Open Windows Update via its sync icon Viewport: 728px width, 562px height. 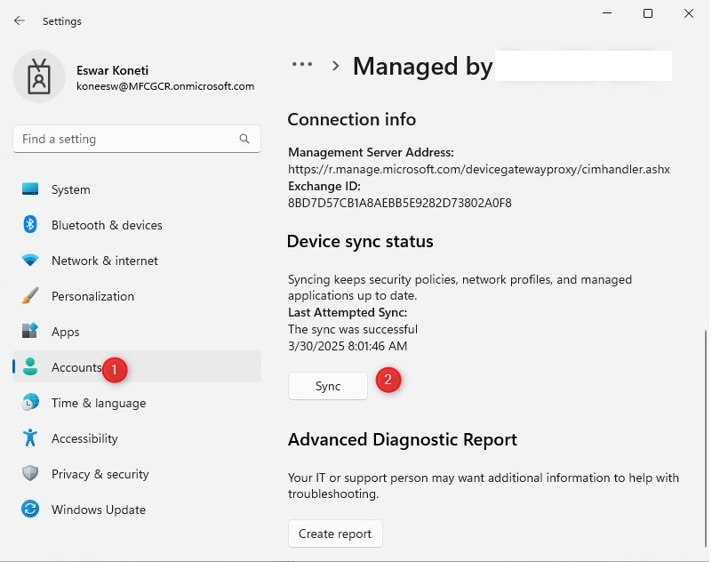(x=30, y=510)
